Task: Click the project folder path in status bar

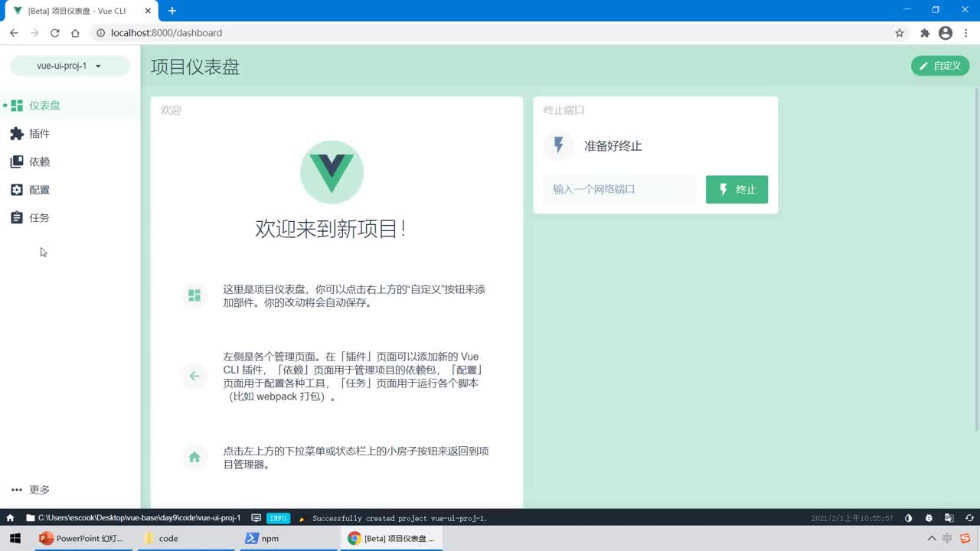Action: (133, 518)
